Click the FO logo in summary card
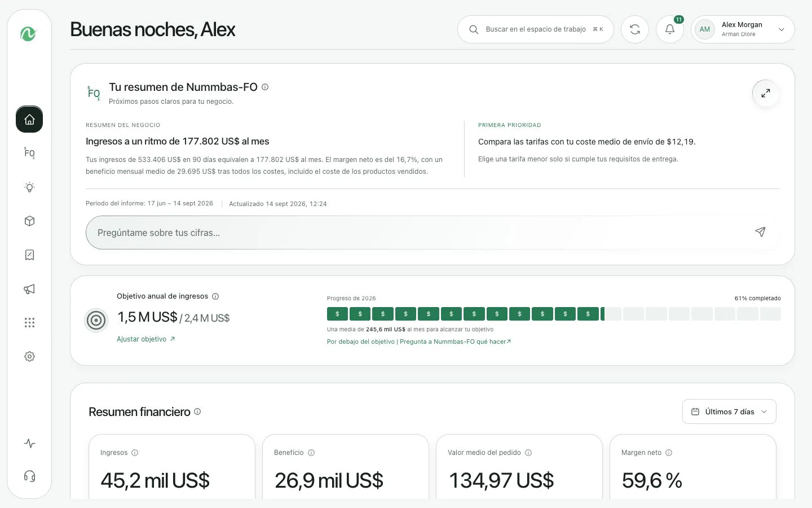This screenshot has height=508, width=812. point(94,93)
